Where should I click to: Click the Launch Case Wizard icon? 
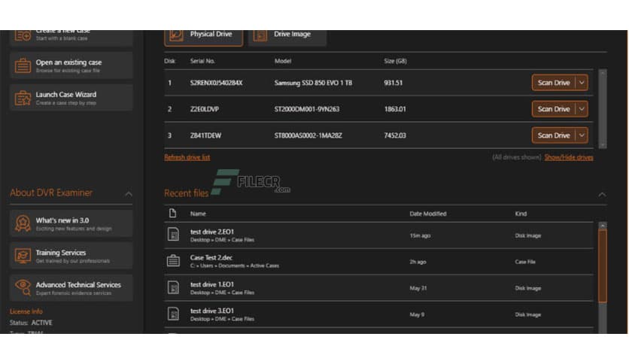(23, 99)
